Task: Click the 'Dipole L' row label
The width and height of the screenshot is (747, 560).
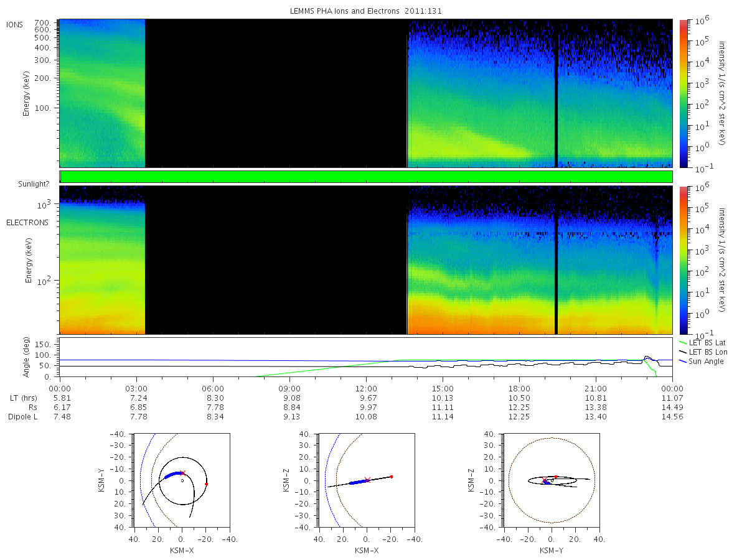Action: (22, 416)
